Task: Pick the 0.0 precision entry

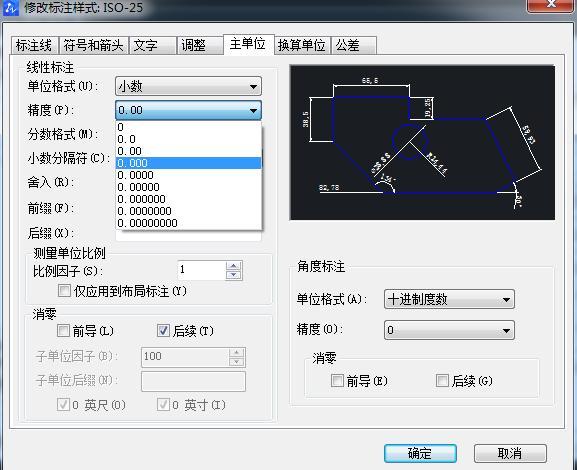Action: (188, 139)
